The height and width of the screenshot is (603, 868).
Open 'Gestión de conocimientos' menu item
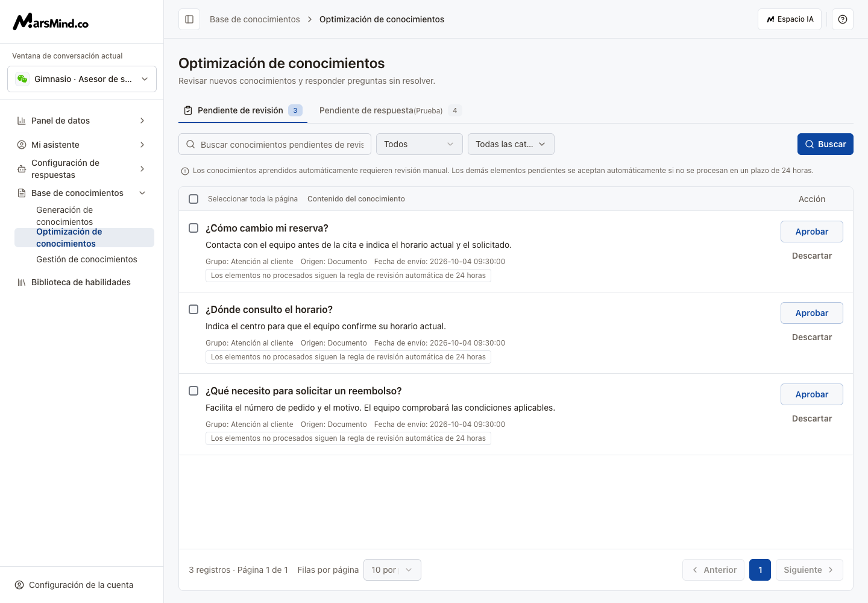point(84,259)
